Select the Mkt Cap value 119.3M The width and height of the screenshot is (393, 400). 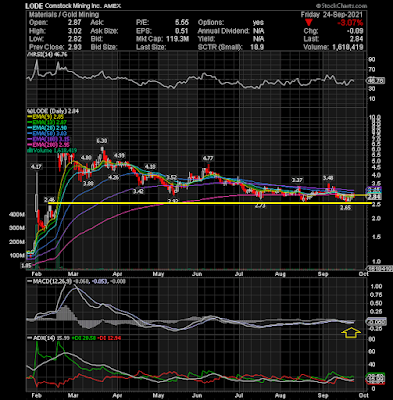coord(176,39)
